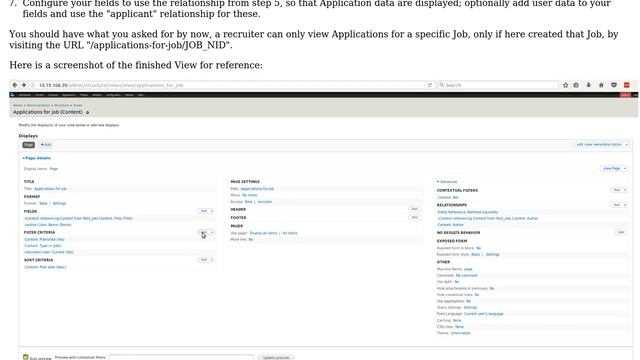Open Dashboard in the admin toolbar
This screenshot has width=640, height=360.
coord(24,95)
